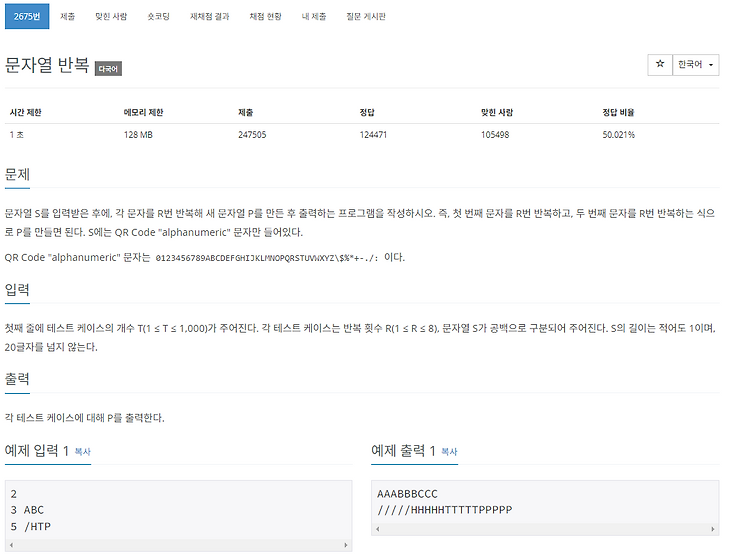Click the star favorite icon
This screenshot has width=750, height=558.
pos(660,65)
